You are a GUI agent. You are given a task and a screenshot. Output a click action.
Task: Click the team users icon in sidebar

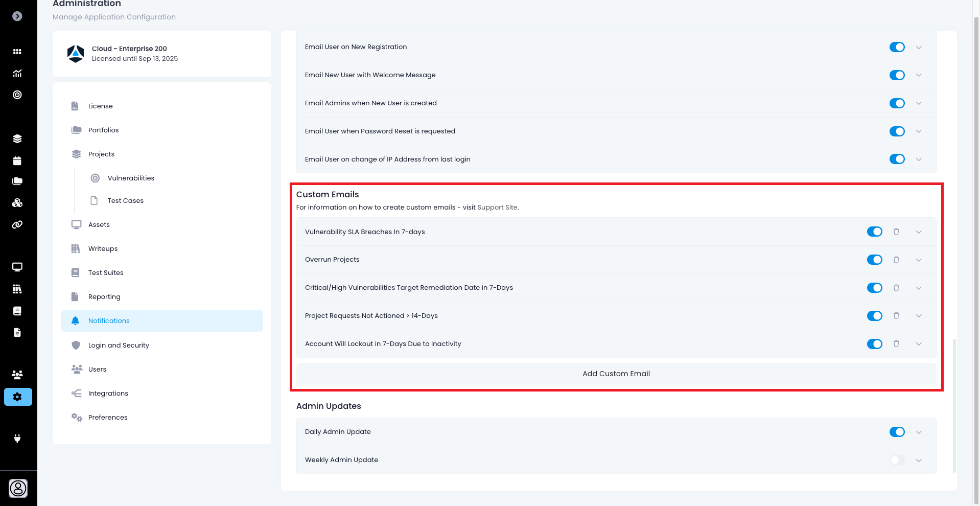17,375
